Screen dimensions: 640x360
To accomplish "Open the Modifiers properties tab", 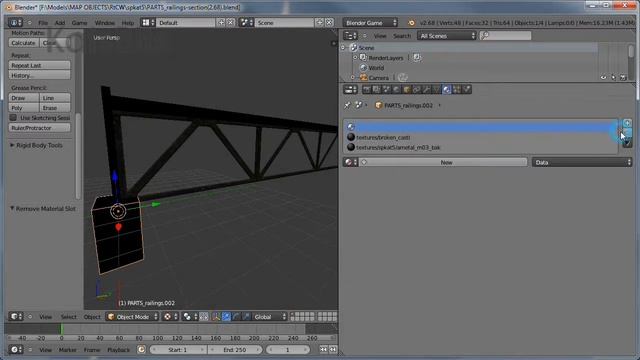I will (x=427, y=89).
